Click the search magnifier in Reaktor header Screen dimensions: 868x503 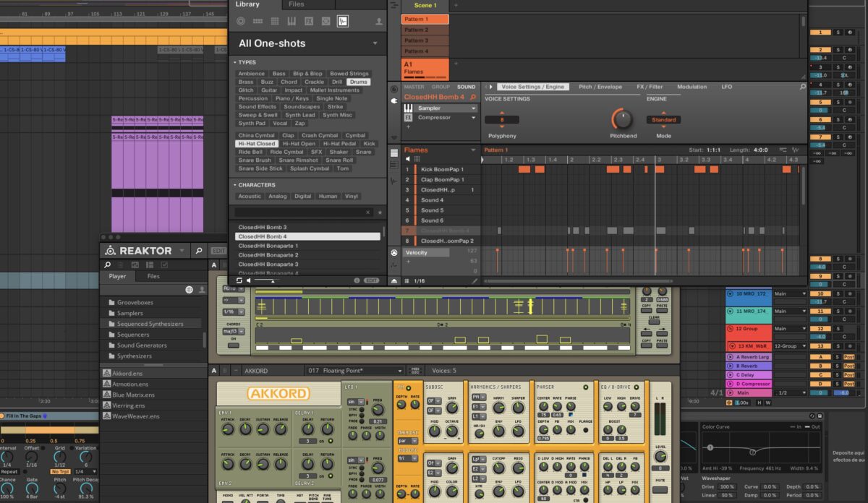(199, 251)
